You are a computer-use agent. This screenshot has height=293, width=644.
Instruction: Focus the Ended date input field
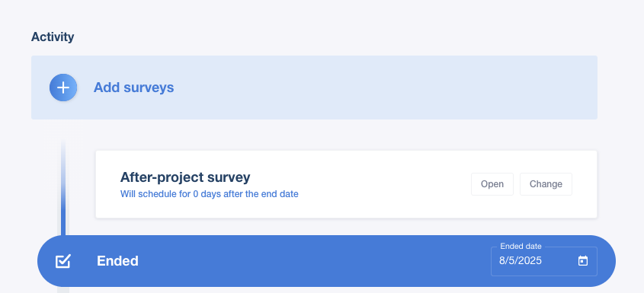click(x=544, y=261)
